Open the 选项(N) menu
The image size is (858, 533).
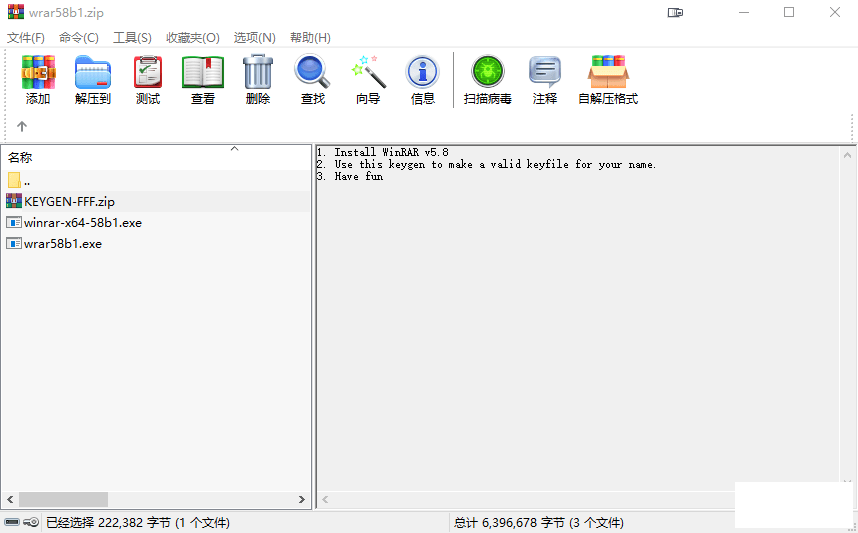(254, 37)
